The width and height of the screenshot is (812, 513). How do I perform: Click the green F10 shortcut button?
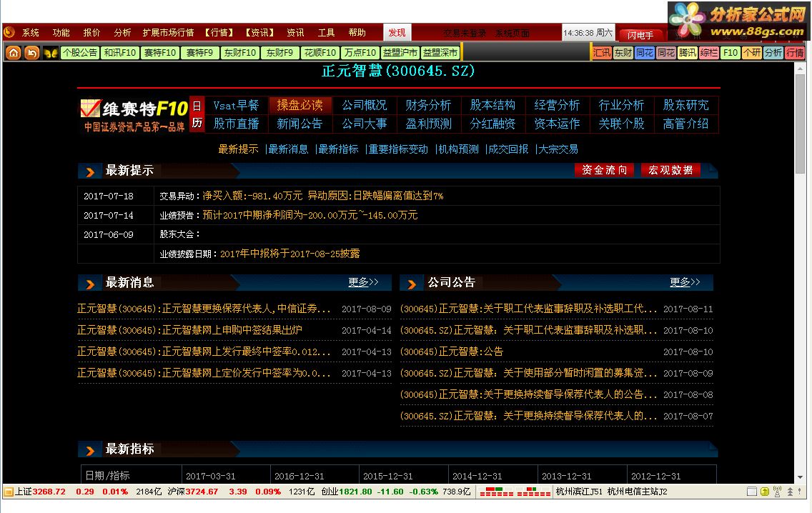point(731,52)
